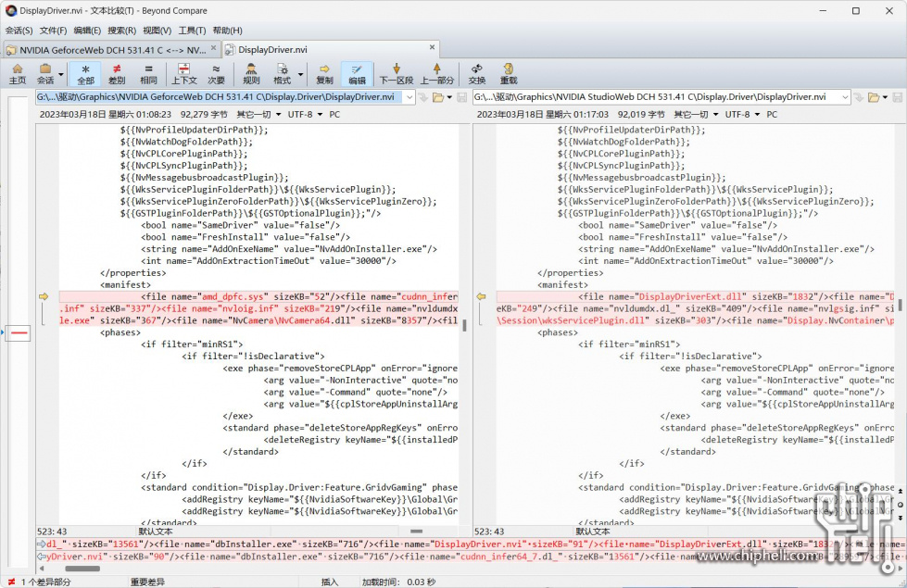
Task: Click the left GeforceWeb file path field
Action: pyautogui.click(x=220, y=97)
